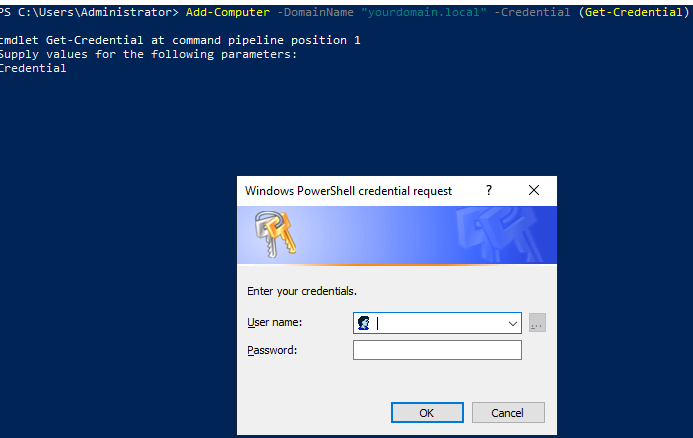Viewport: 693px width, 438px height.
Task: Focus the User name input field
Action: [437, 323]
